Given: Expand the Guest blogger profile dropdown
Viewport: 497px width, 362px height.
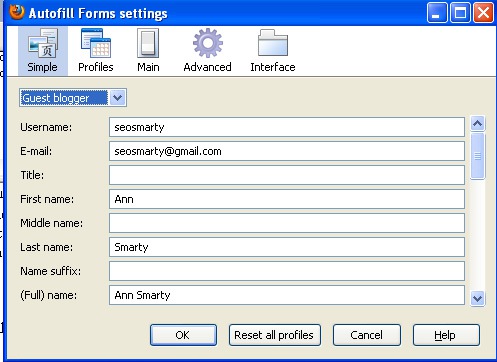Looking at the screenshot, I should 118,98.
